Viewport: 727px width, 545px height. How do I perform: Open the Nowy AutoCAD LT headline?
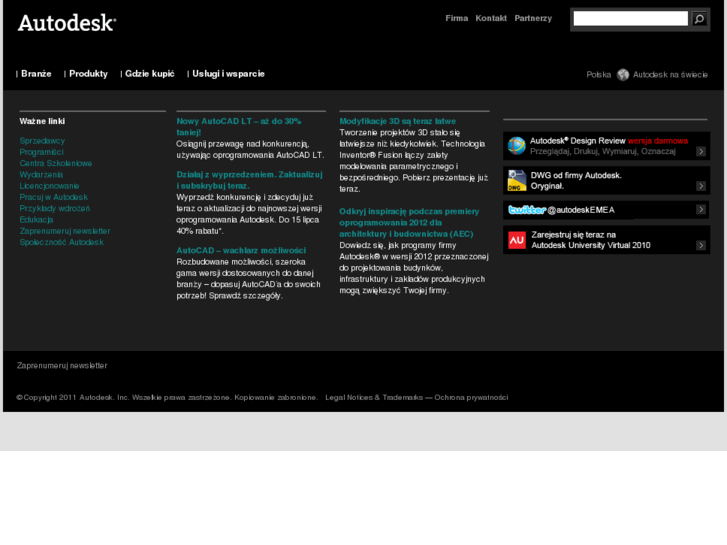coord(238,127)
